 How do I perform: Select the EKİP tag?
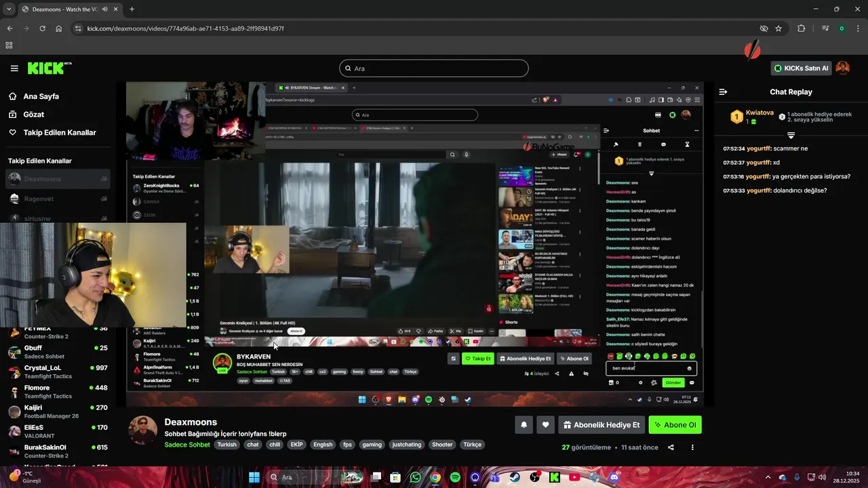coord(296,445)
